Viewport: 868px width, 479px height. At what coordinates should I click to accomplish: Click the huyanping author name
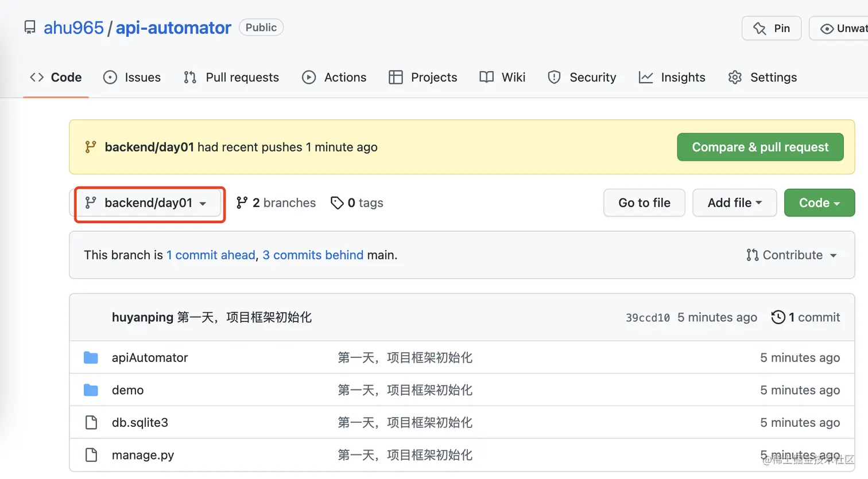point(142,317)
